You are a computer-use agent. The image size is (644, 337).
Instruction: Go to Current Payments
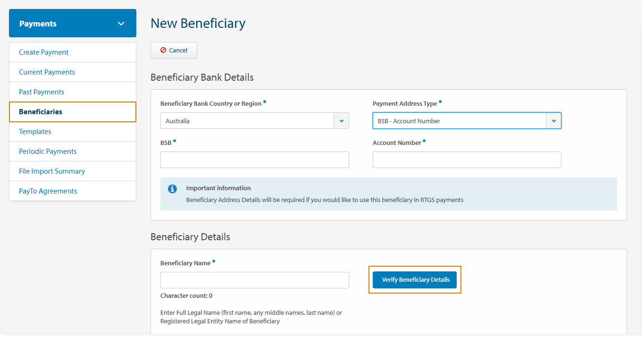[47, 72]
